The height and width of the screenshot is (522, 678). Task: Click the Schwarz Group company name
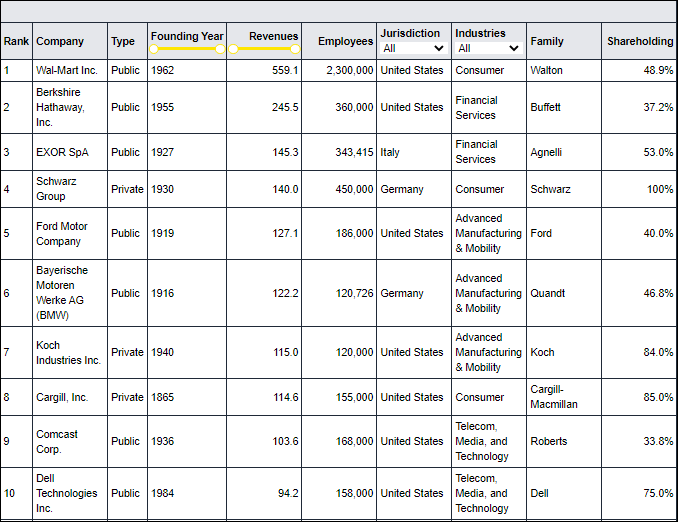click(56, 189)
